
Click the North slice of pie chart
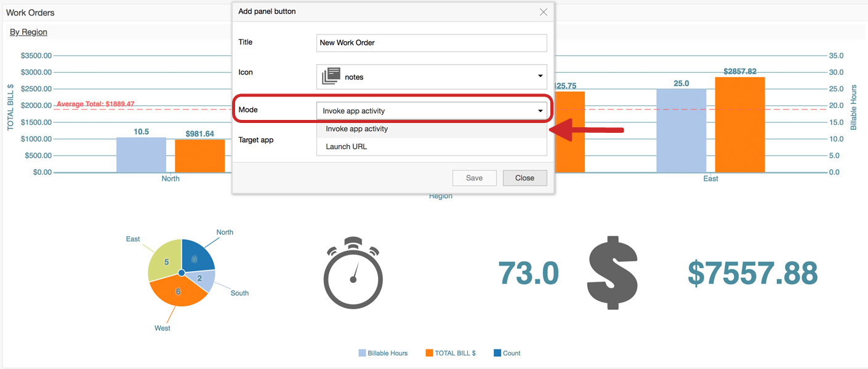(197, 255)
